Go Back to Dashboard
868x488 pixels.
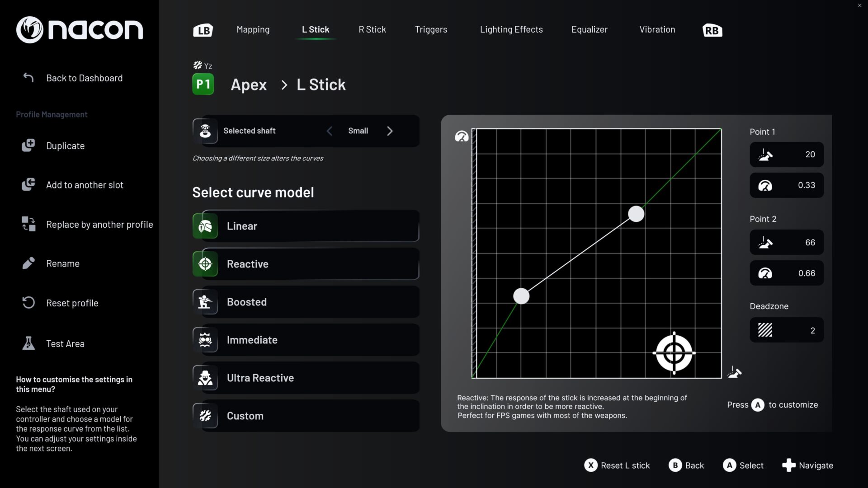pyautogui.click(x=84, y=78)
